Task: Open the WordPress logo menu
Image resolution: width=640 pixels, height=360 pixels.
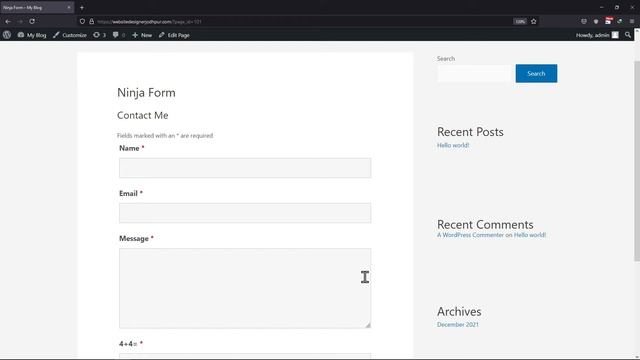Action: pos(7,35)
